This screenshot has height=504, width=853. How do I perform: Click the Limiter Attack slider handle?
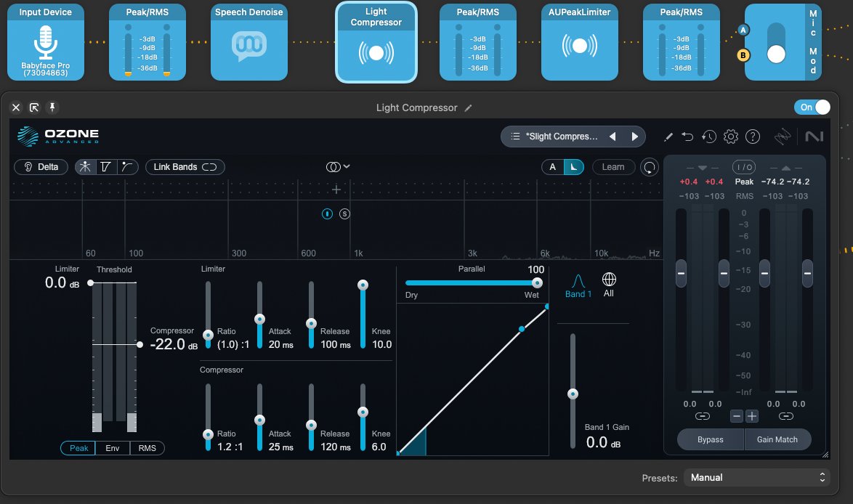pos(260,319)
